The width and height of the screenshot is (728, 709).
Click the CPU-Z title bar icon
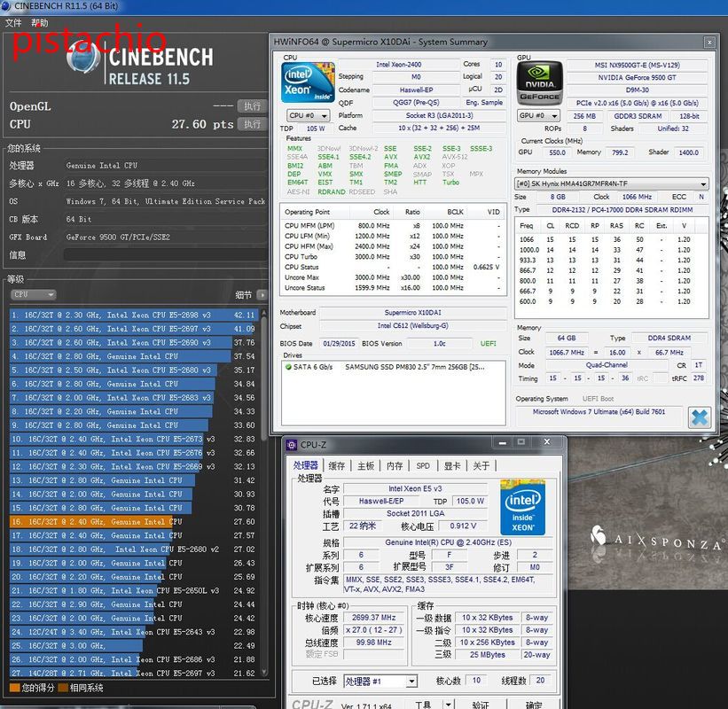292,445
